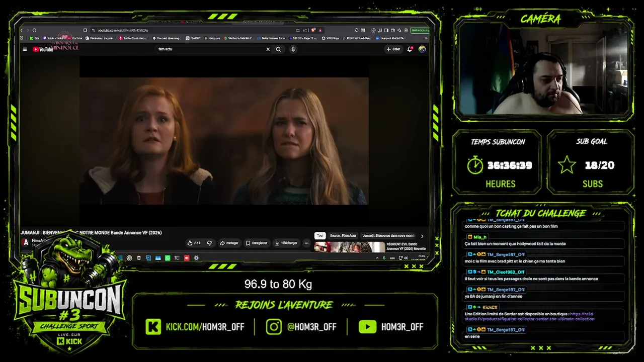Open the red recorder icon in the taskbar
The image size is (644, 362).
187,258
